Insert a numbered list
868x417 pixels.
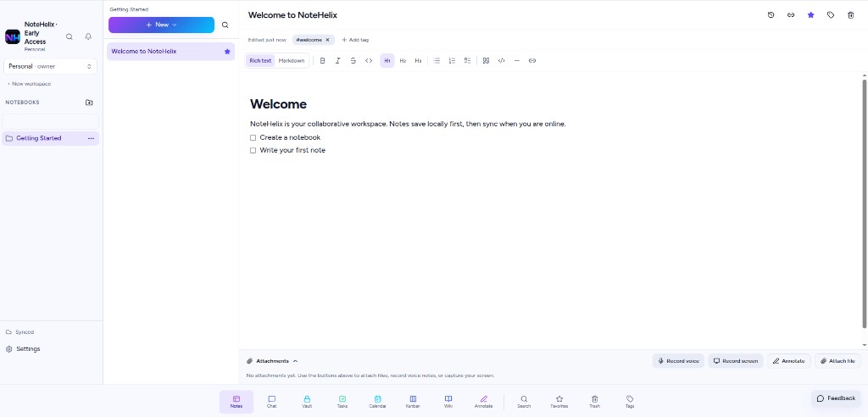[x=452, y=61]
